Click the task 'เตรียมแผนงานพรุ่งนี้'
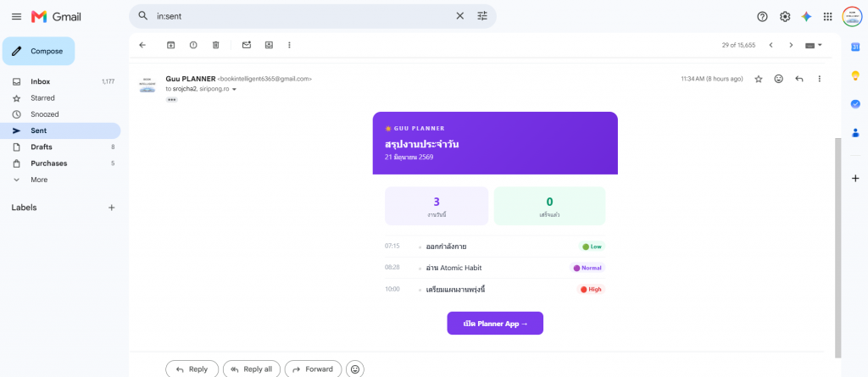 coord(455,289)
